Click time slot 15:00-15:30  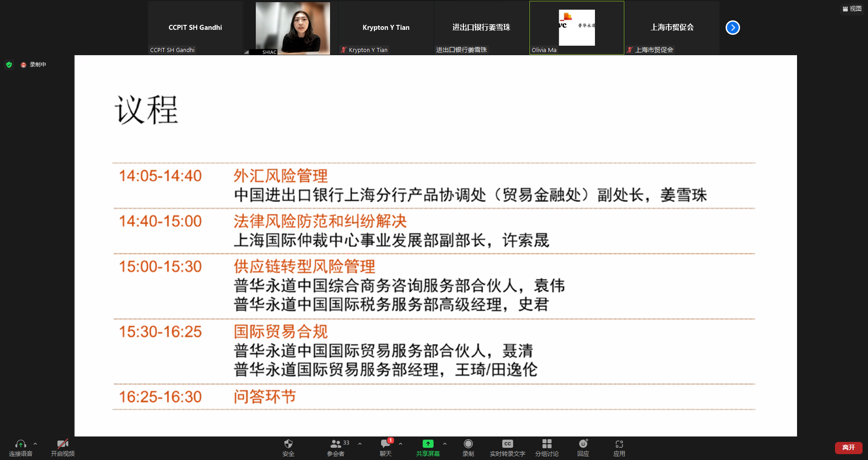click(x=160, y=266)
